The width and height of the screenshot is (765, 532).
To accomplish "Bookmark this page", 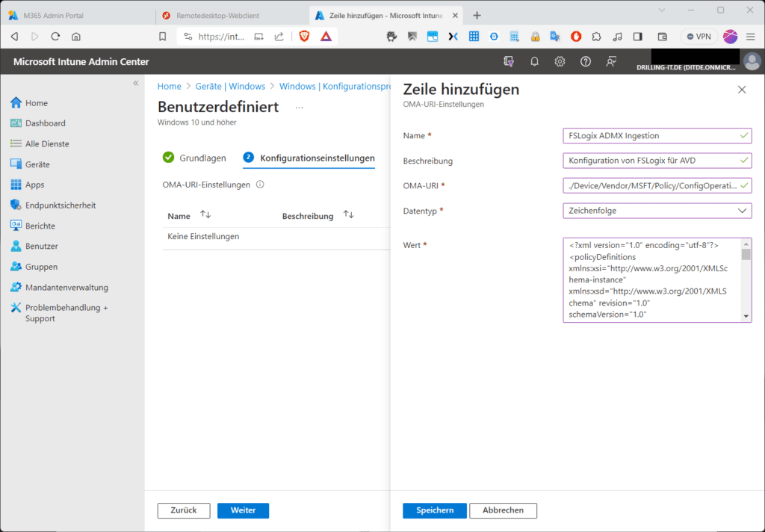I will [162, 37].
